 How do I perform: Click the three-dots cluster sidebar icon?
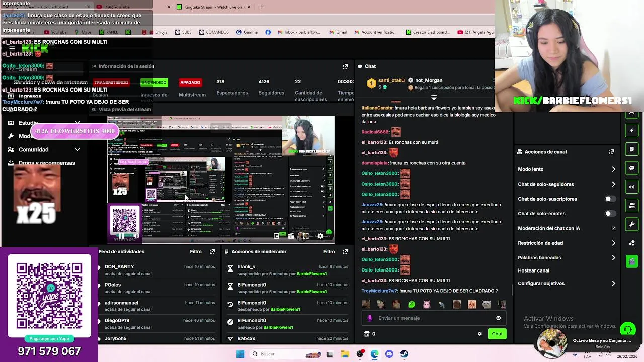[632, 243]
